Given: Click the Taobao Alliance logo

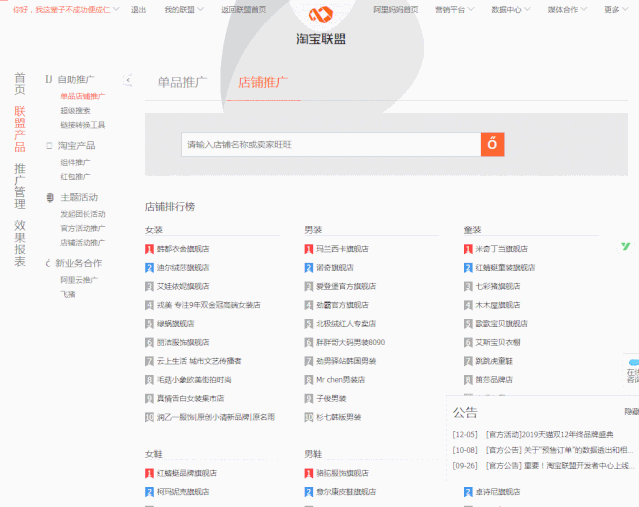Looking at the screenshot, I should (320, 27).
